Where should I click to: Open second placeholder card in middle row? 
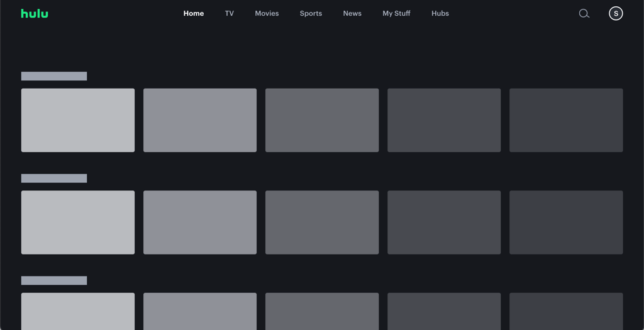(200, 223)
